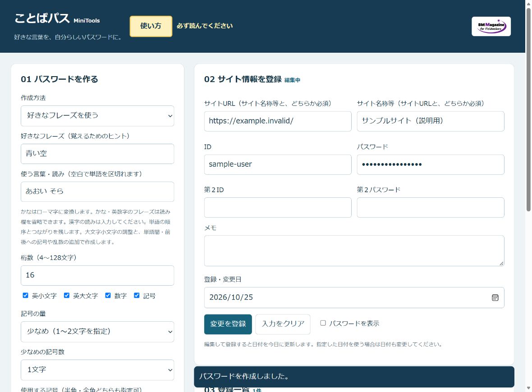The width and height of the screenshot is (532, 392).
Task: Open the calendar picker icon in 登録・変更日
Action: 495,297
